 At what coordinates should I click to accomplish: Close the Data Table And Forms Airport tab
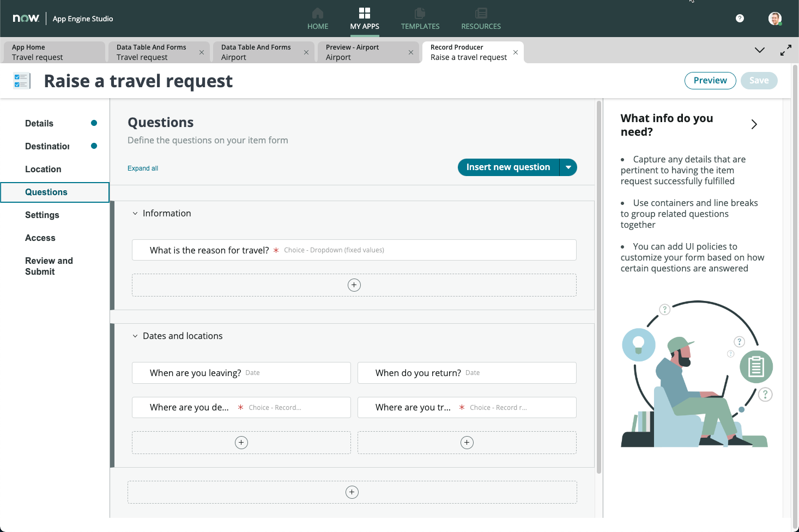click(306, 52)
